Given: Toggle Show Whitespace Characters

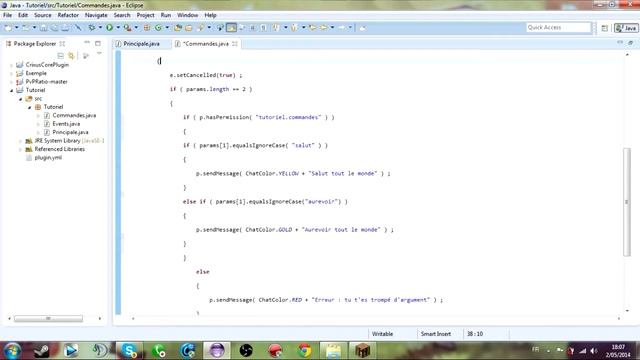Looking at the screenshot, I should coord(264,28).
